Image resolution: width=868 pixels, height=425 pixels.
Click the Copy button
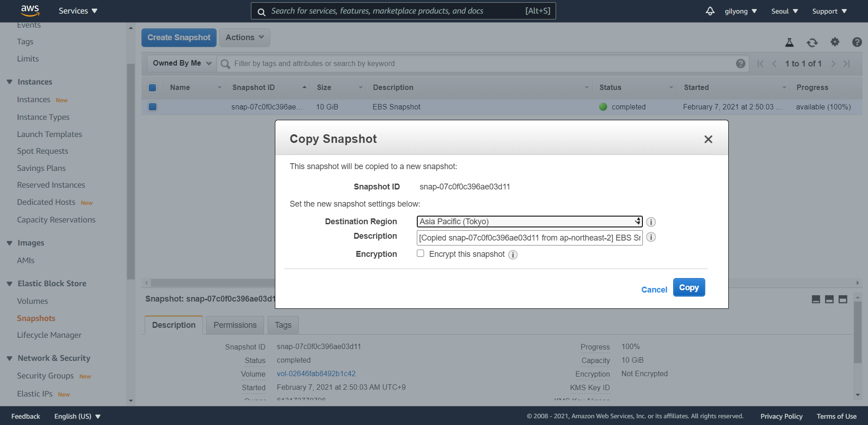[689, 288]
